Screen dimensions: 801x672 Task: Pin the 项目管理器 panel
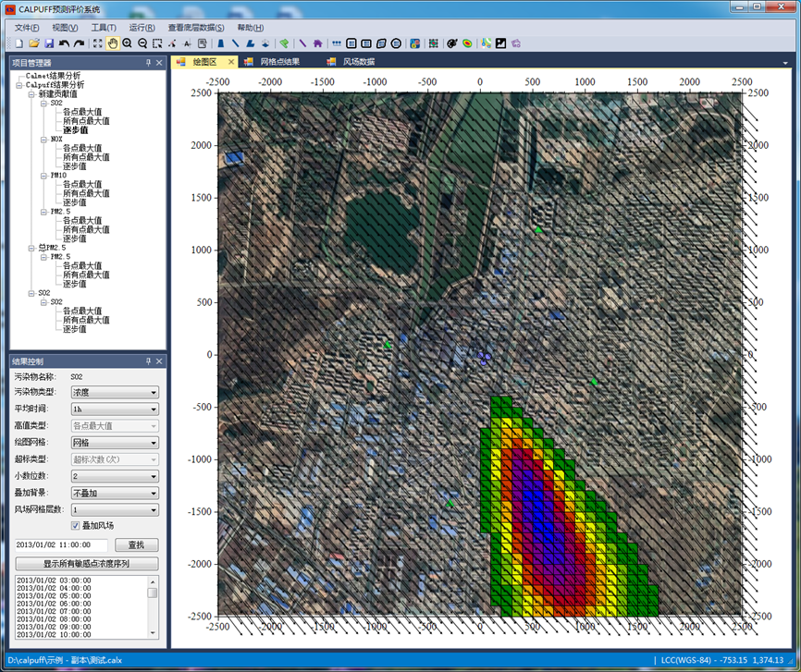point(148,63)
